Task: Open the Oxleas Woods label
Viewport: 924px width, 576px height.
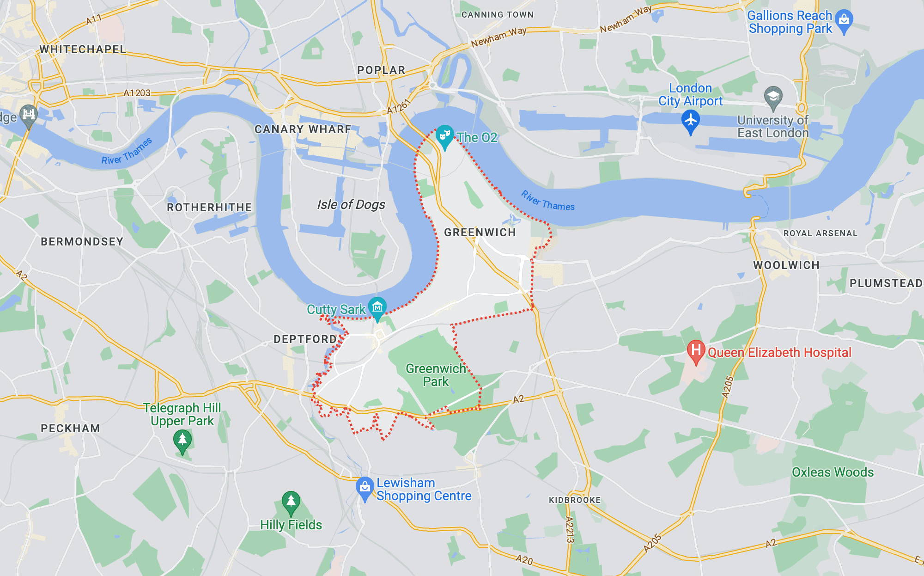Action: pos(833,472)
